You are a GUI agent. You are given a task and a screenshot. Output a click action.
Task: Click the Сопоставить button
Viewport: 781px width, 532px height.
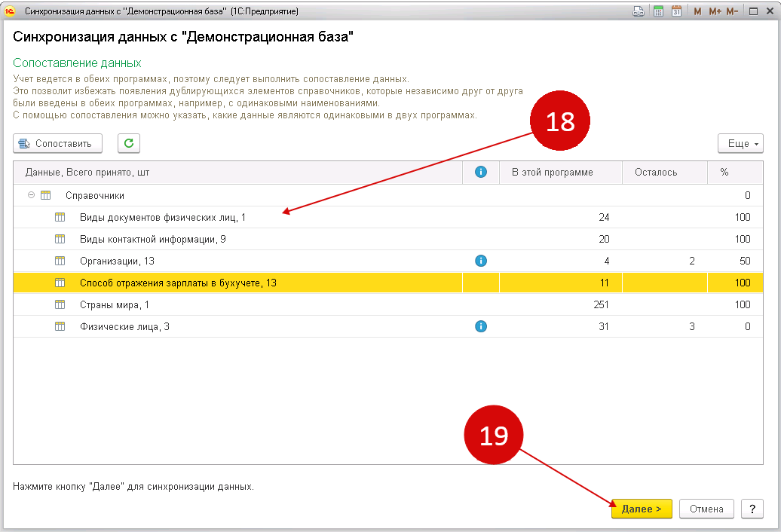click(58, 143)
